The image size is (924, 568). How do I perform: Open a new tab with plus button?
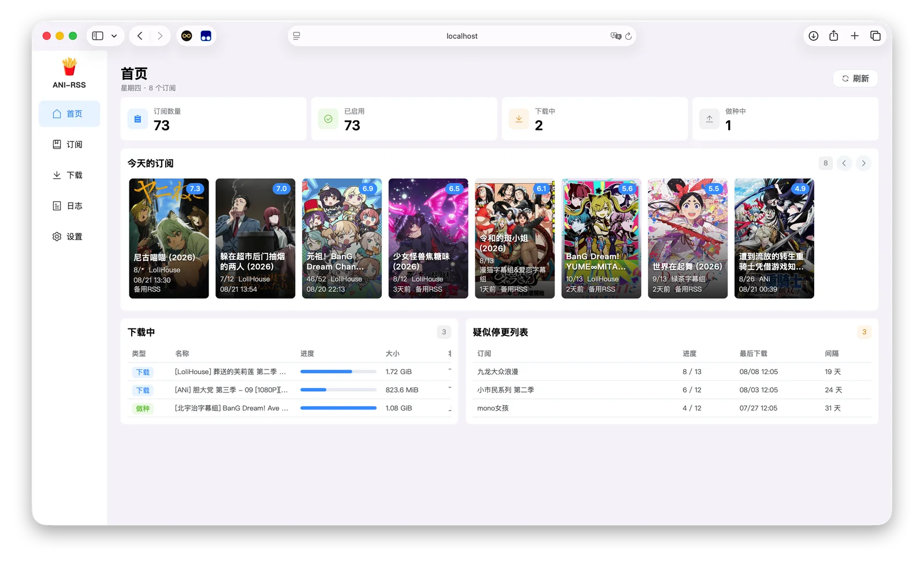click(855, 36)
